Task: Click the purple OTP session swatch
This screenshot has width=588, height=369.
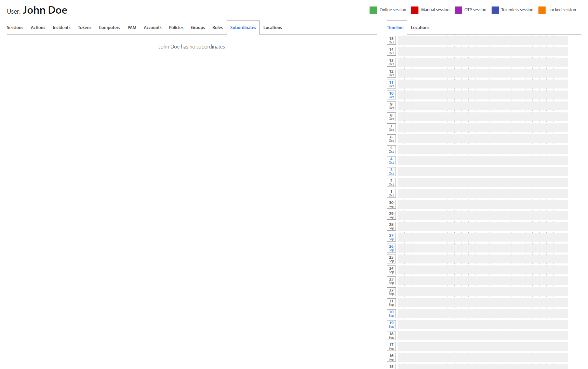Action: pyautogui.click(x=458, y=10)
